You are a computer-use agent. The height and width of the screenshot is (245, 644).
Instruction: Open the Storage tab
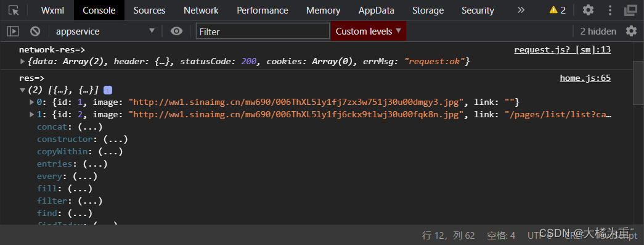click(428, 10)
